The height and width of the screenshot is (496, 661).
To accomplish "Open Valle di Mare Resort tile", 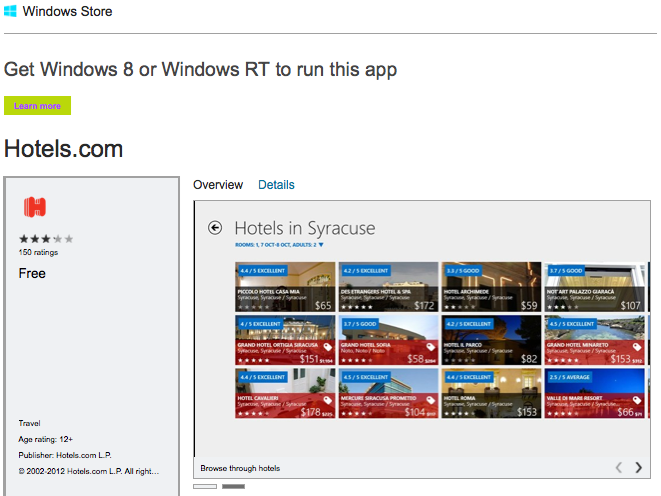I will [x=594, y=393].
